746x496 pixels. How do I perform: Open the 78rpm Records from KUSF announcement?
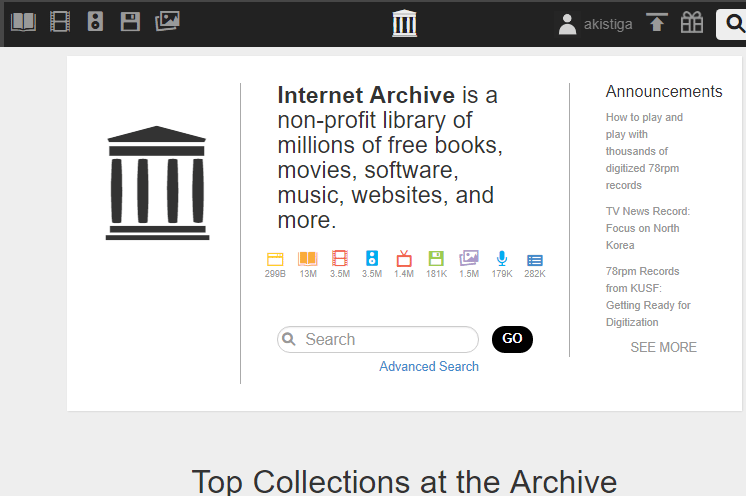coord(648,297)
